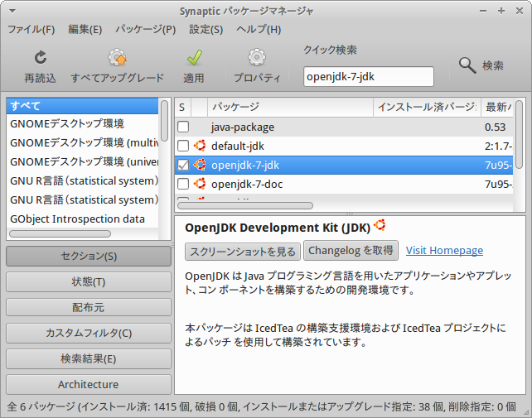Sort by the パッケージ column header
This screenshot has height=418, width=532.
coord(290,107)
